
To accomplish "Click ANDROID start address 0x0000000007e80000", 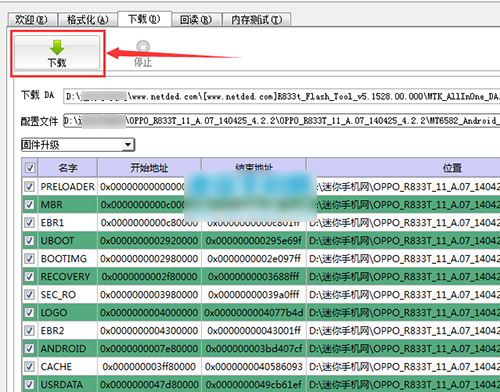I will (x=149, y=349).
